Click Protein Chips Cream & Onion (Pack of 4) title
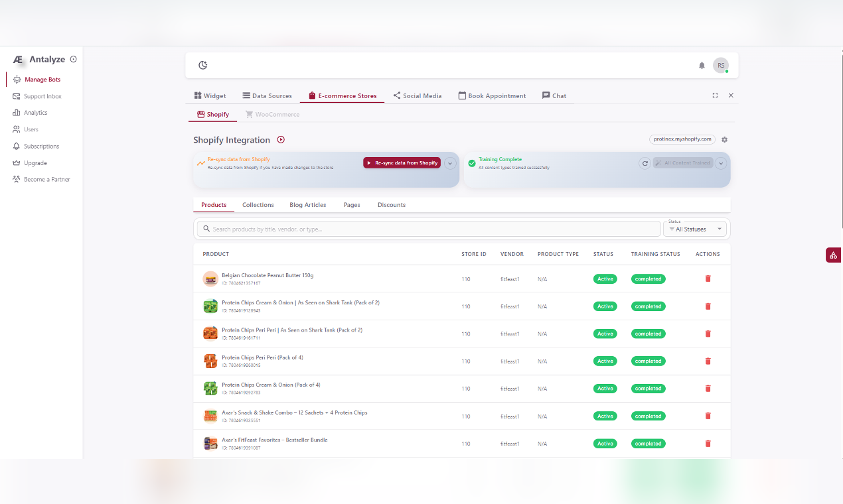The height and width of the screenshot is (504, 843). [271, 385]
